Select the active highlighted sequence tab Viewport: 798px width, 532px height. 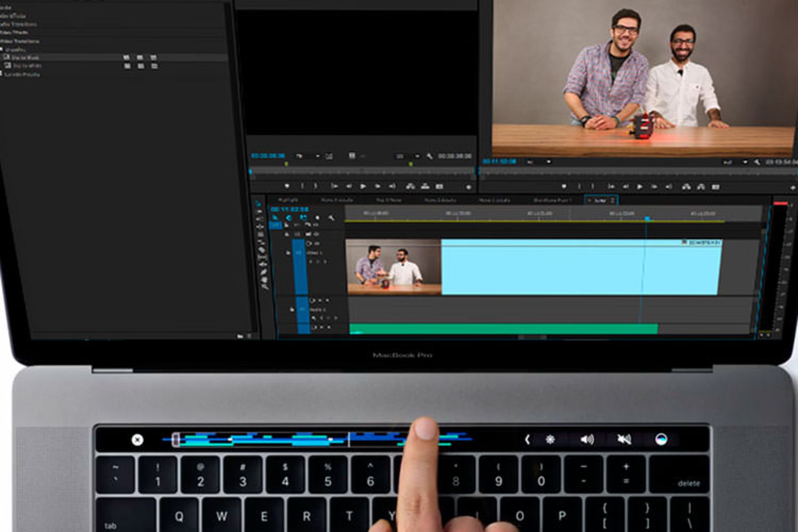pyautogui.click(x=600, y=200)
